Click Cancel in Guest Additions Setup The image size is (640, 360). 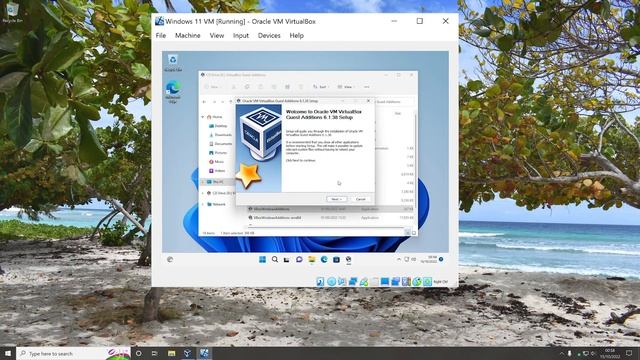coord(360,199)
